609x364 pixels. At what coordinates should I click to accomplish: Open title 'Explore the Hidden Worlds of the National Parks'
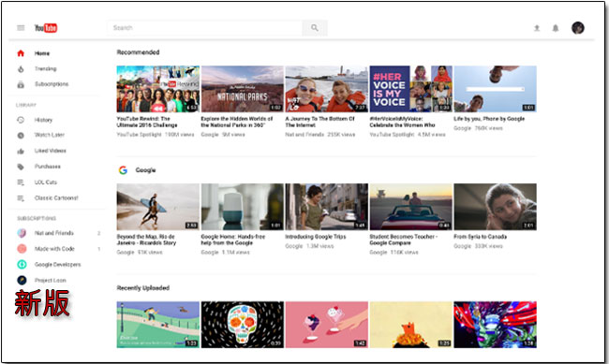tap(237, 122)
